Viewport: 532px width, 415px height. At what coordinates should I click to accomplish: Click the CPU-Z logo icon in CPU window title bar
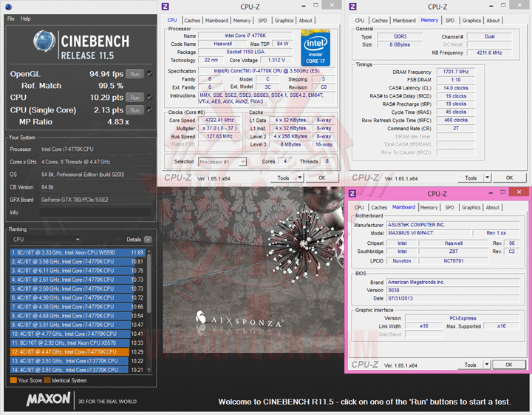coord(166,7)
